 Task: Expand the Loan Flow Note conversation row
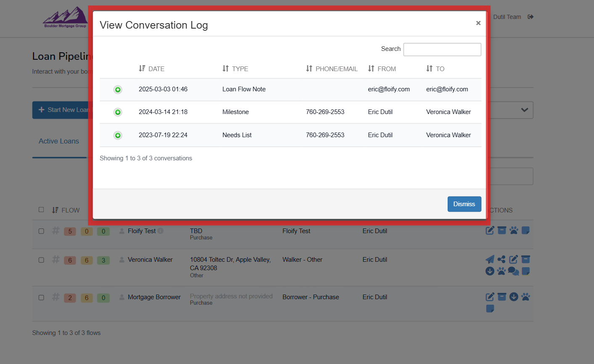[118, 90]
